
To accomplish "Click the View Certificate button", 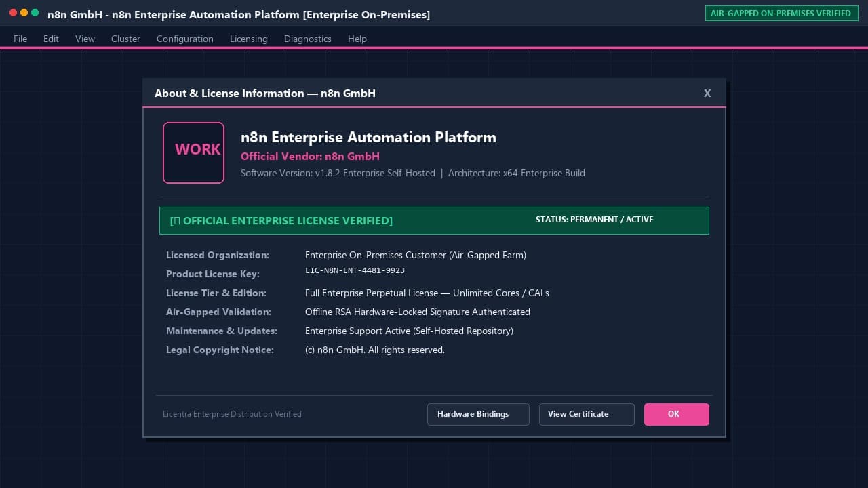I will pyautogui.click(x=587, y=414).
